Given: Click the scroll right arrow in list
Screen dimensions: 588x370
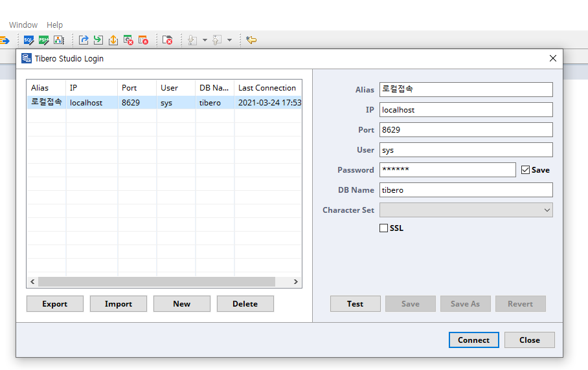Looking at the screenshot, I should [x=295, y=281].
